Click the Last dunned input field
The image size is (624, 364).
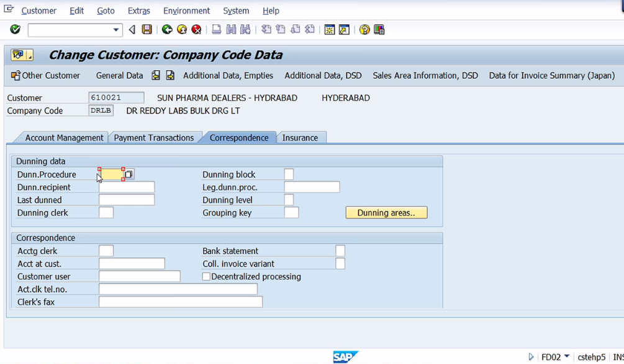pos(127,200)
